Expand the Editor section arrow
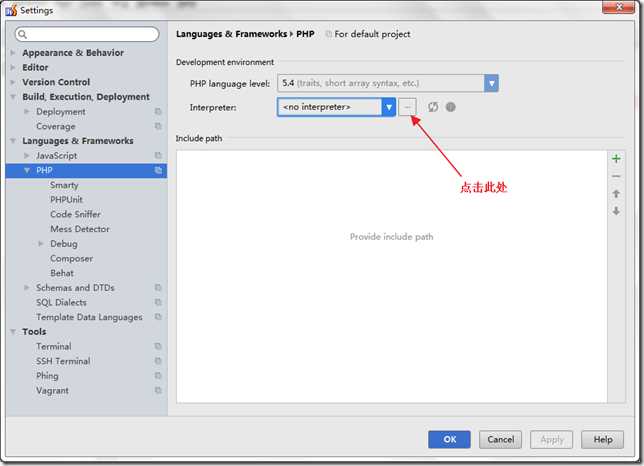 (13, 67)
